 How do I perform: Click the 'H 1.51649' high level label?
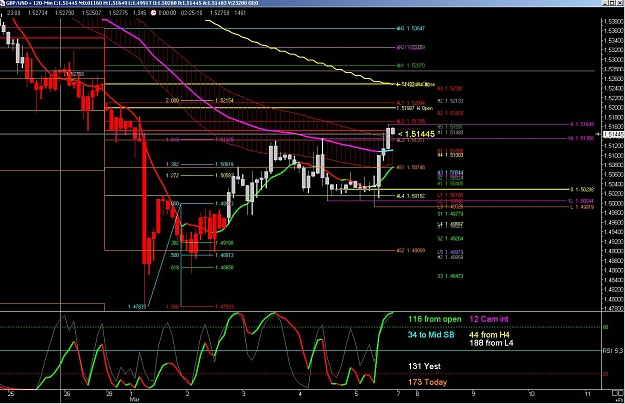click(x=582, y=124)
